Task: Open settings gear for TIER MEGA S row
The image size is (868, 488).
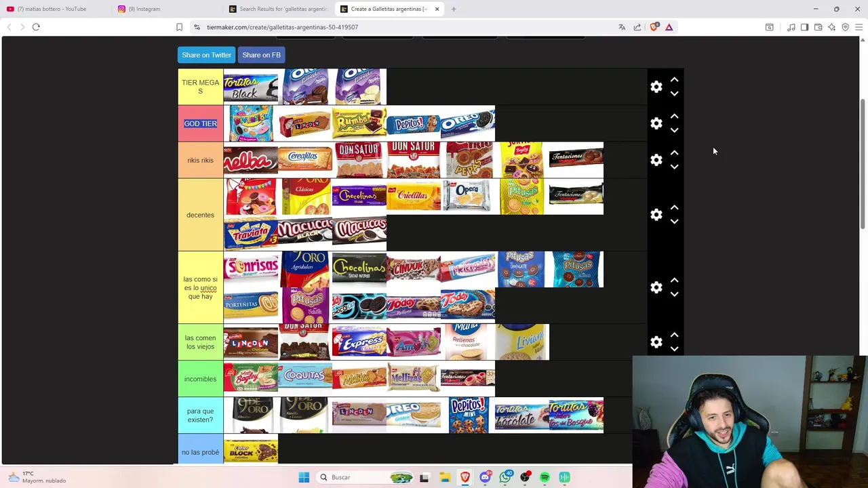Action: (x=656, y=87)
